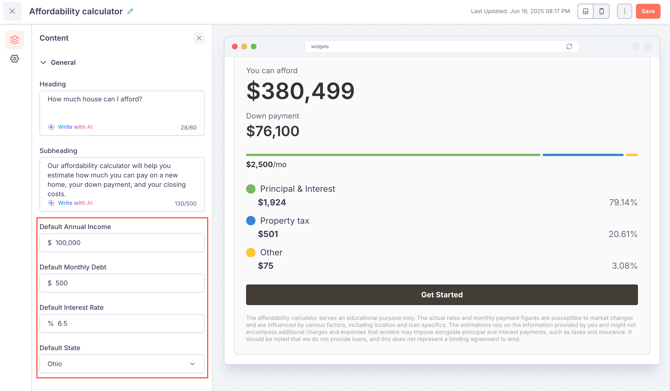670x391 pixels.
Task: Click the Save button
Action: 648,12
